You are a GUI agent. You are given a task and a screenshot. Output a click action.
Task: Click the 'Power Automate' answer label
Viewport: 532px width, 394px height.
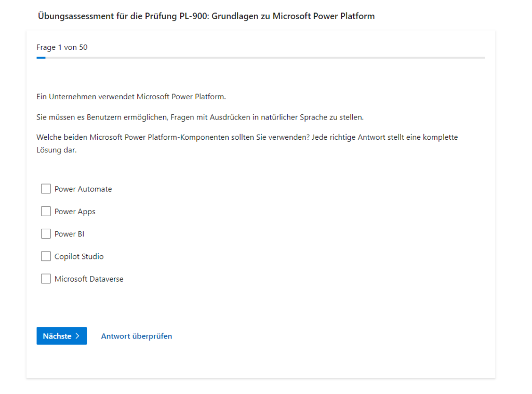(83, 189)
